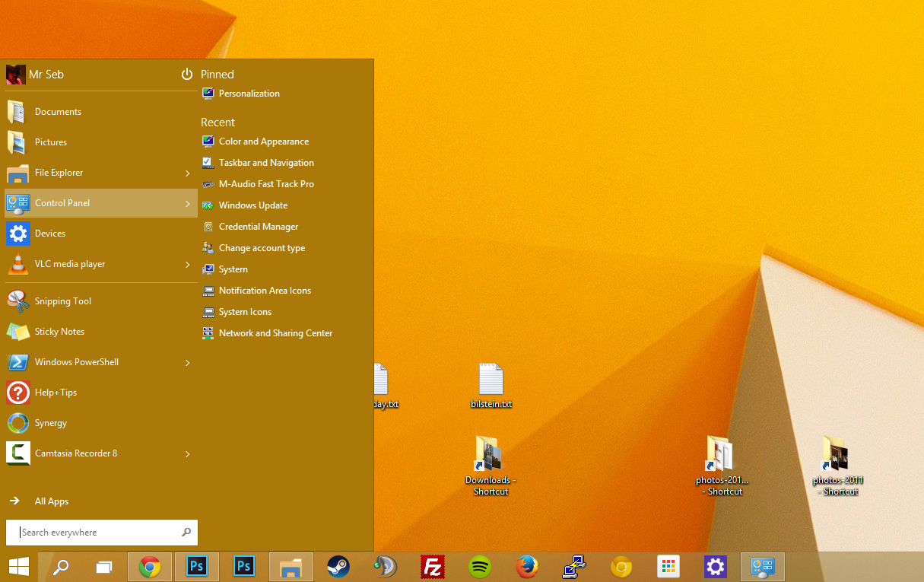The width and height of the screenshot is (924, 582).
Task: Expand the Windows PowerShell submenu arrow
Action: click(x=188, y=363)
